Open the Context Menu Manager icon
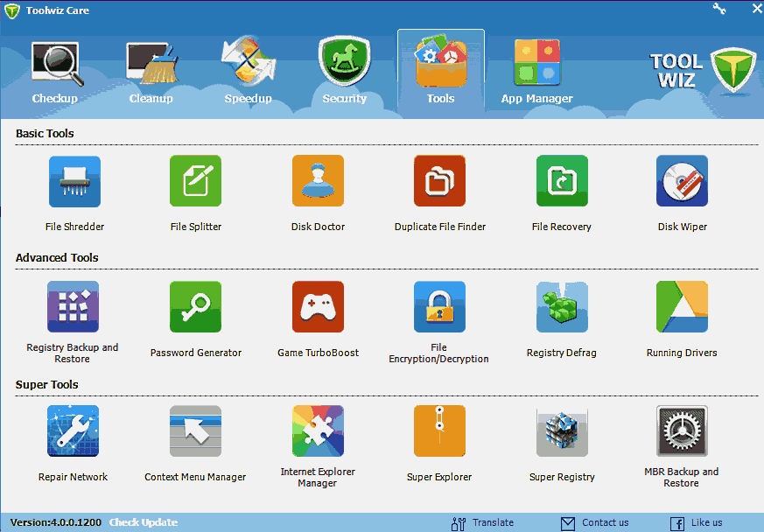This screenshot has height=532, width=764. 195,431
